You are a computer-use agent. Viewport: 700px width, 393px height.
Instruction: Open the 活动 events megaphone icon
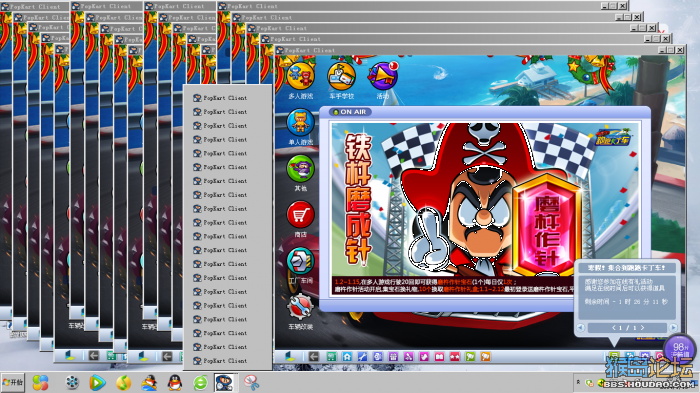click(383, 76)
